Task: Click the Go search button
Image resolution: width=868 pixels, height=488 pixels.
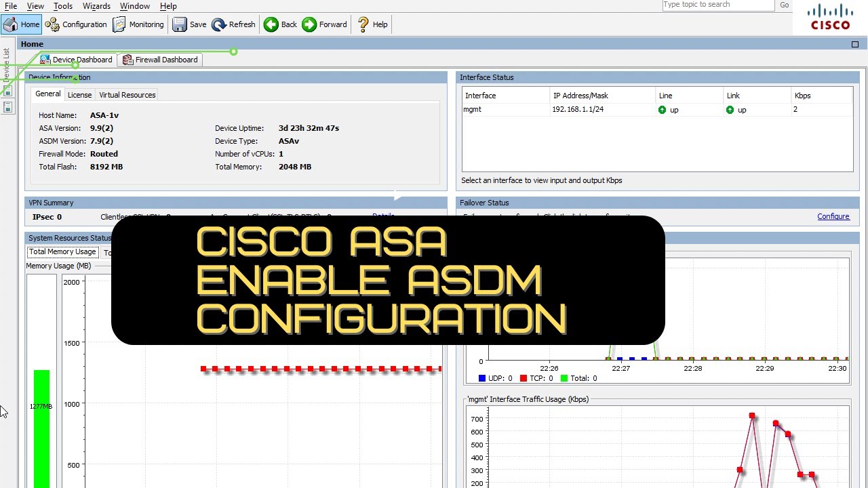Action: coord(785,5)
